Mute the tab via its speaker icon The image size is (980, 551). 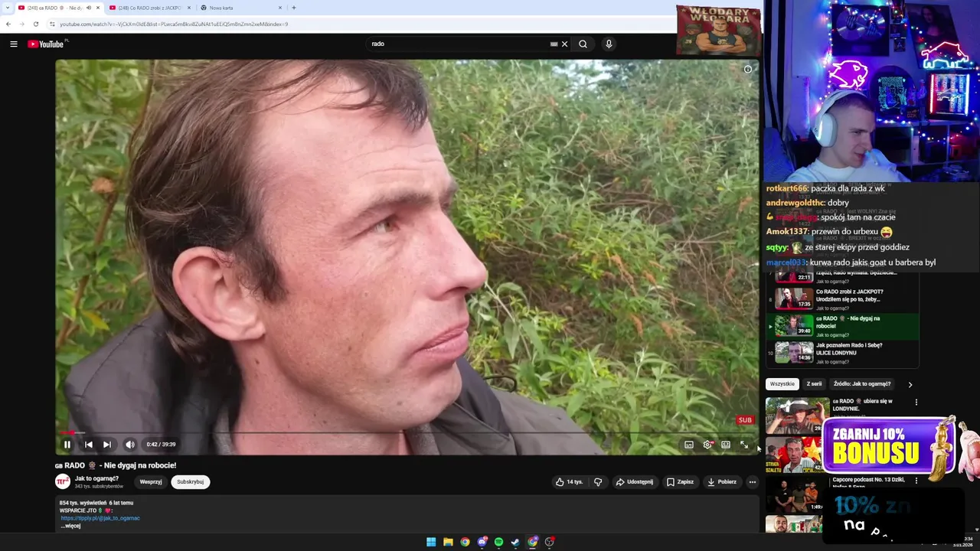89,8
